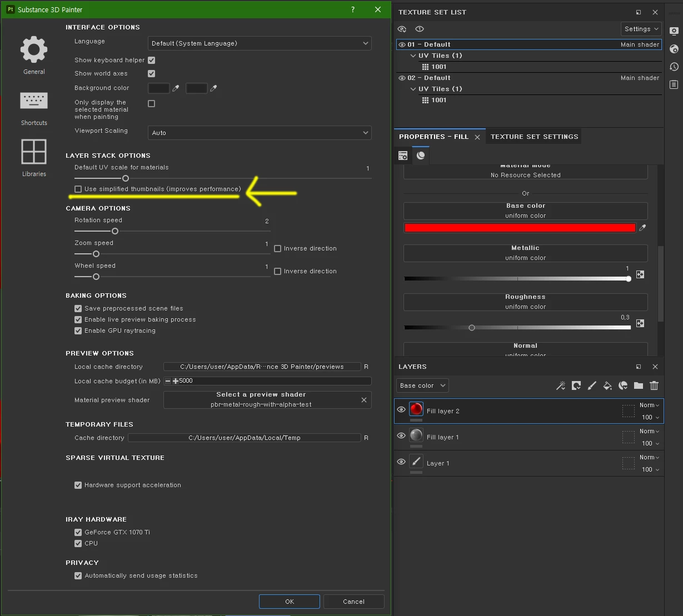Open opacity dropdown for Fill layer 1
683x616 pixels.
click(x=650, y=443)
